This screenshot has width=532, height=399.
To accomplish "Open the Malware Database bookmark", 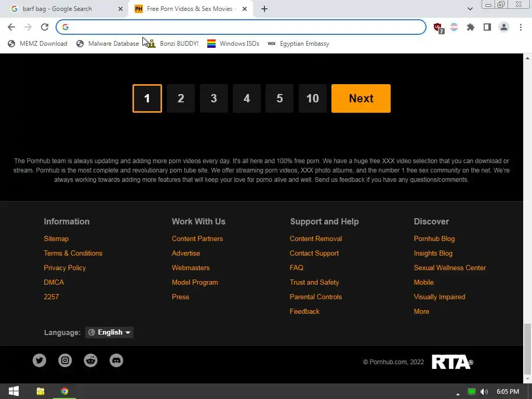I will pos(108,44).
